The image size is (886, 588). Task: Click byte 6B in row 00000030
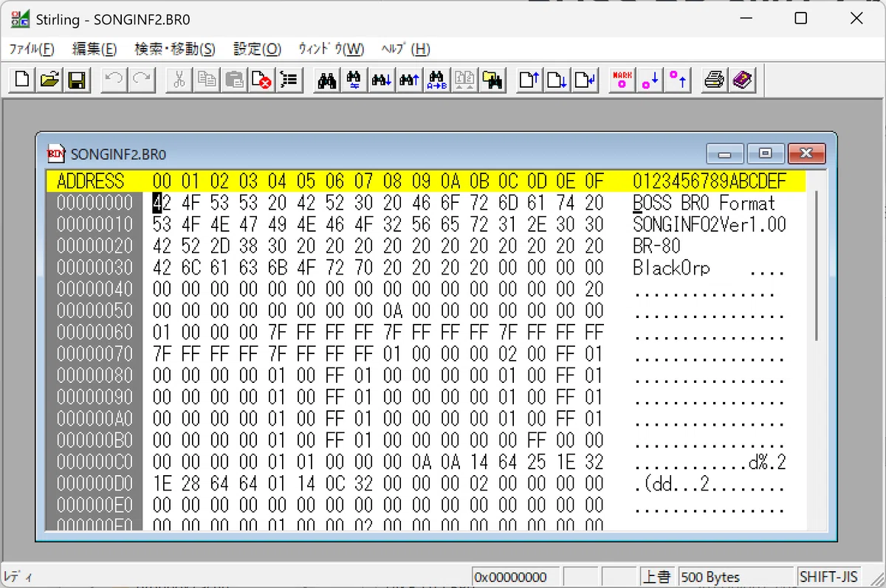click(278, 268)
